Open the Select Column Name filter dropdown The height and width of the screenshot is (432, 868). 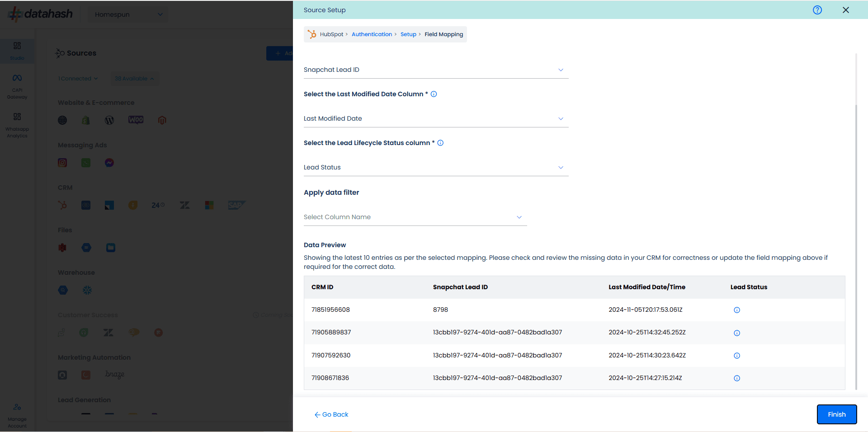coord(415,217)
